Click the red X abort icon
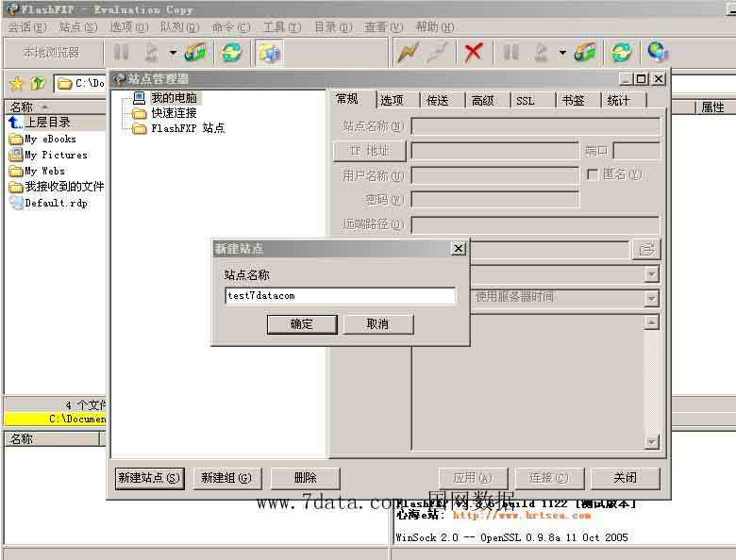 (x=473, y=52)
